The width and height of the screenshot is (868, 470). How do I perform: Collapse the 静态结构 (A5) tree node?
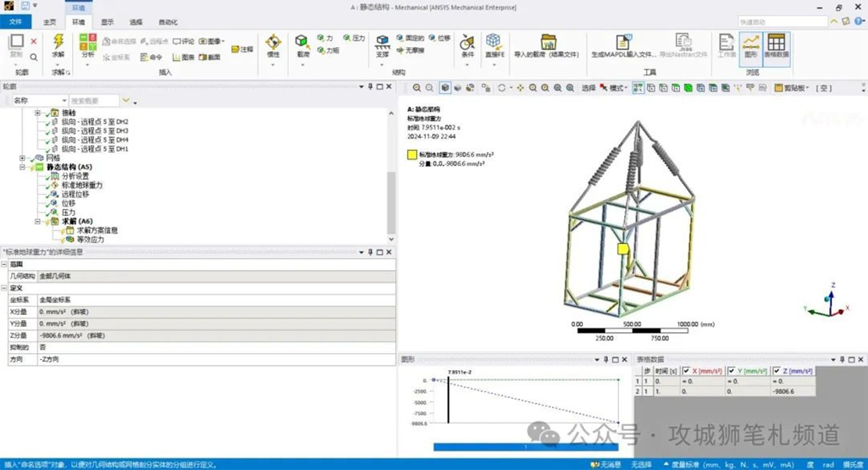23,167
